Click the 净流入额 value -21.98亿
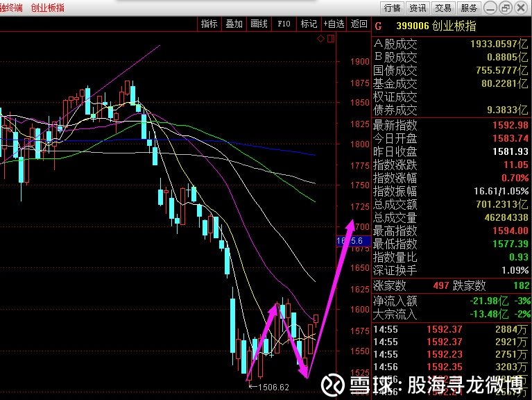532x400 pixels. (x=489, y=301)
